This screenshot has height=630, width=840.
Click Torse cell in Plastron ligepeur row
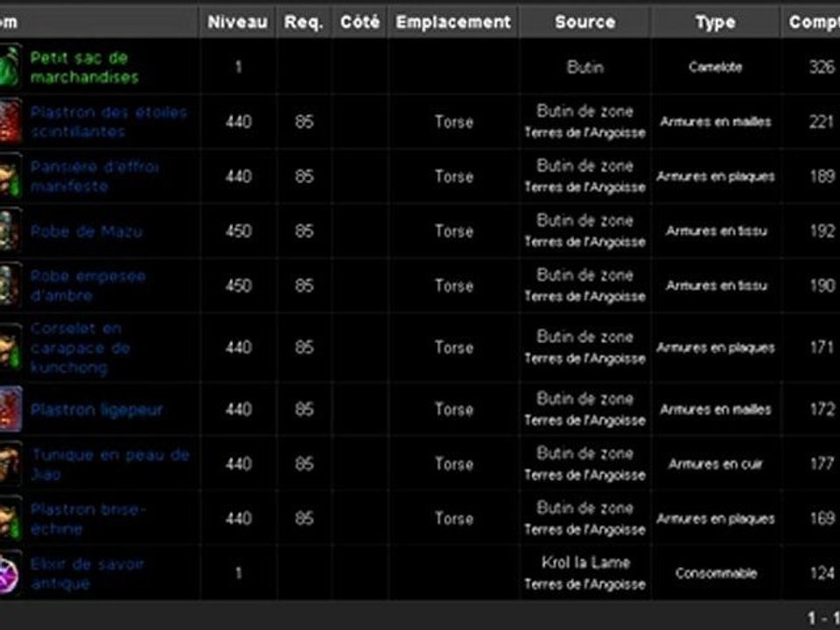[x=454, y=409]
